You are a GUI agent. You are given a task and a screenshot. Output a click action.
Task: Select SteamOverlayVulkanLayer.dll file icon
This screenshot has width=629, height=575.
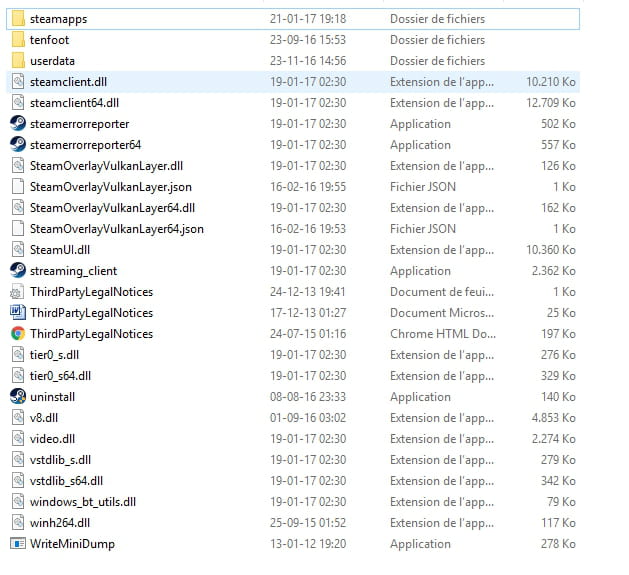point(18,166)
